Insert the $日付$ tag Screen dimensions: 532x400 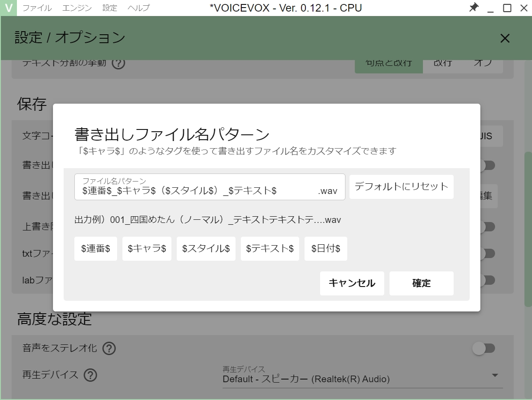[325, 248]
